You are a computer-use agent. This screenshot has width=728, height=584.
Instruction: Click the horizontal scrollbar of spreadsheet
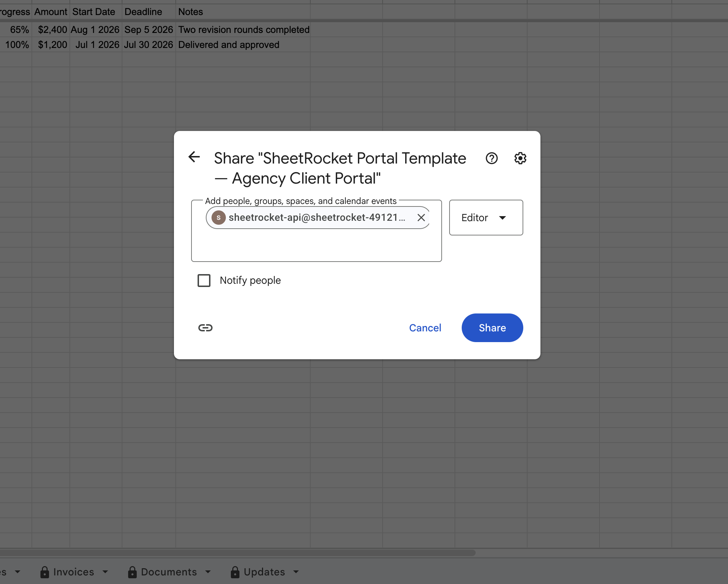pyautogui.click(x=238, y=553)
